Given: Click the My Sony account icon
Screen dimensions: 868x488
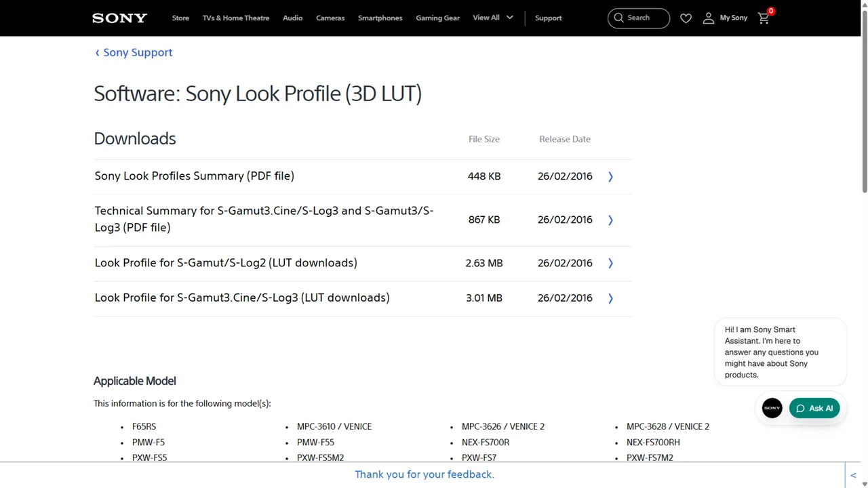Looking at the screenshot, I should click(x=708, y=18).
